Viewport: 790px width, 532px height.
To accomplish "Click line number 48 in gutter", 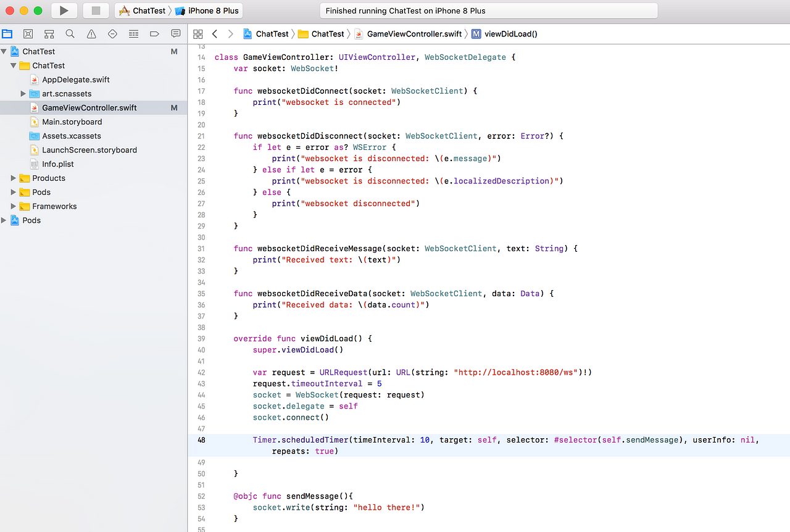I will point(201,440).
